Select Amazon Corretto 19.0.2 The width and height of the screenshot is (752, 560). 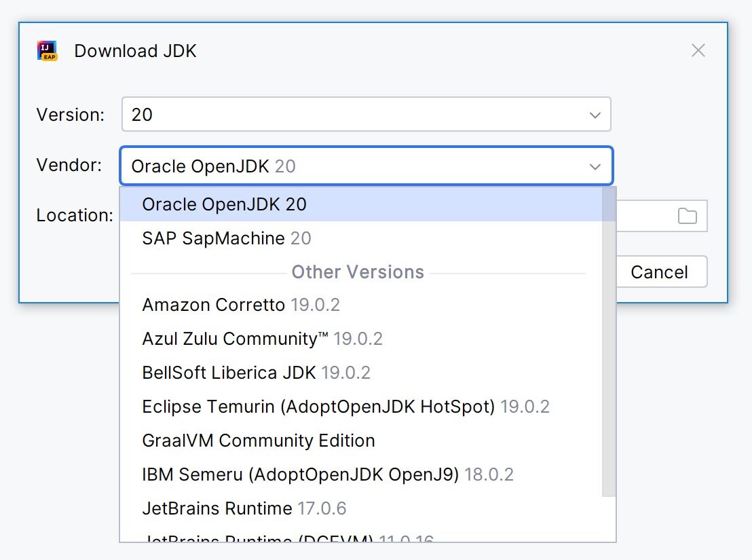(x=361, y=305)
